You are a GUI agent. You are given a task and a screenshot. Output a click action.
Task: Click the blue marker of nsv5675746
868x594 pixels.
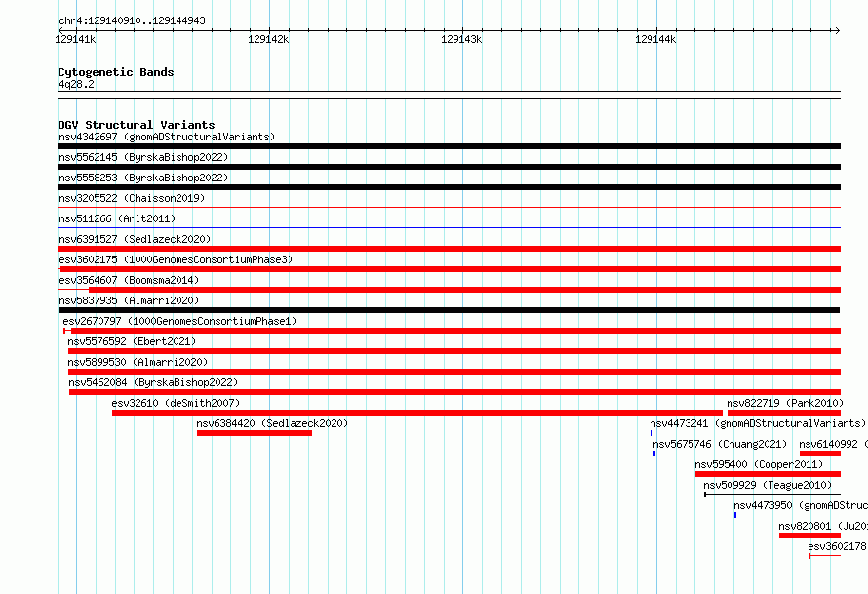654,454
